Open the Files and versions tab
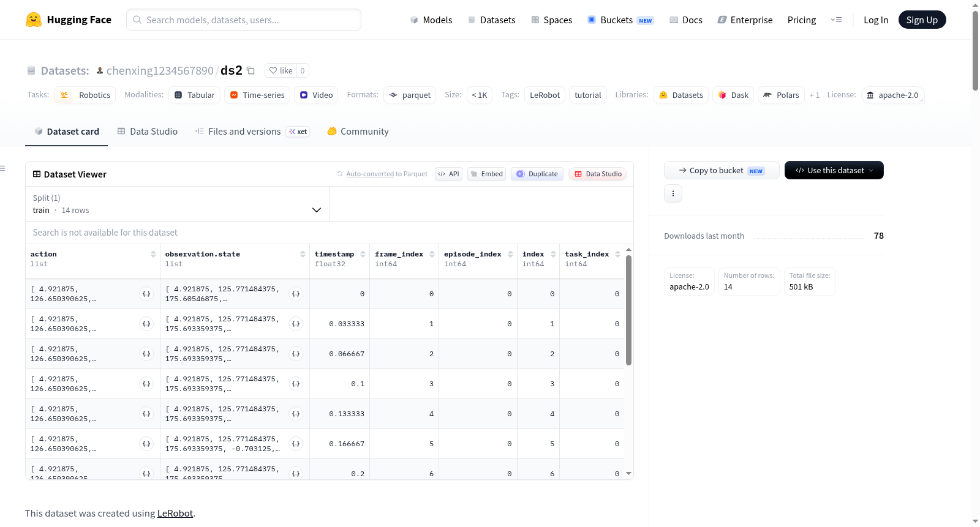The image size is (980, 527). [x=252, y=132]
